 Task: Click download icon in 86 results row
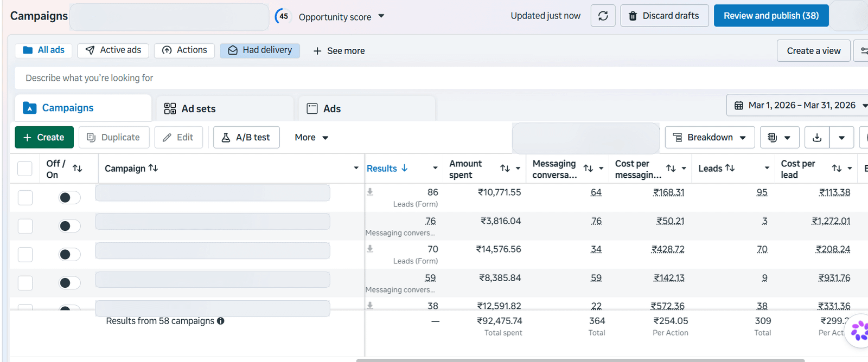click(x=370, y=192)
